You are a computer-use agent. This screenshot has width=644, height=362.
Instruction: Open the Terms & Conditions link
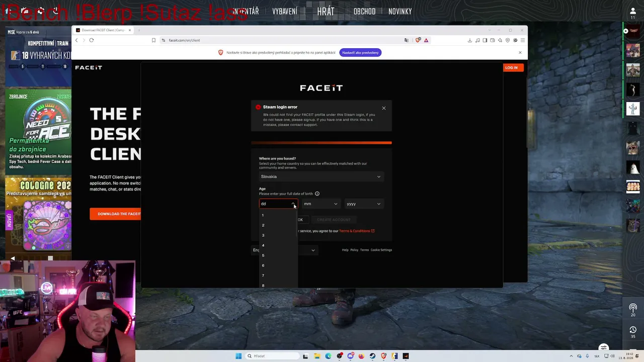357,231
